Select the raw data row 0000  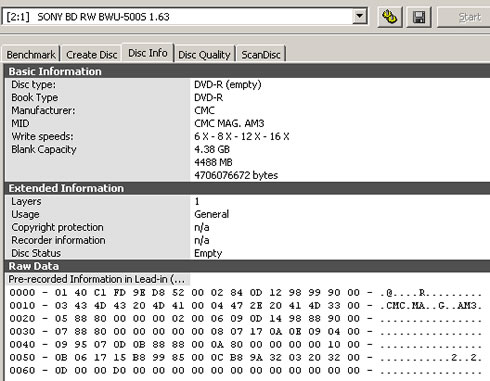tap(245, 293)
